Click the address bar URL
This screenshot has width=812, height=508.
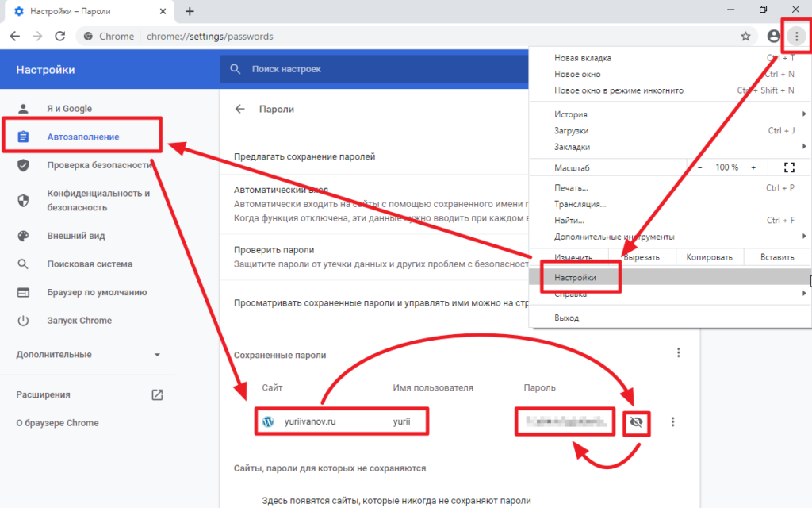tap(209, 37)
